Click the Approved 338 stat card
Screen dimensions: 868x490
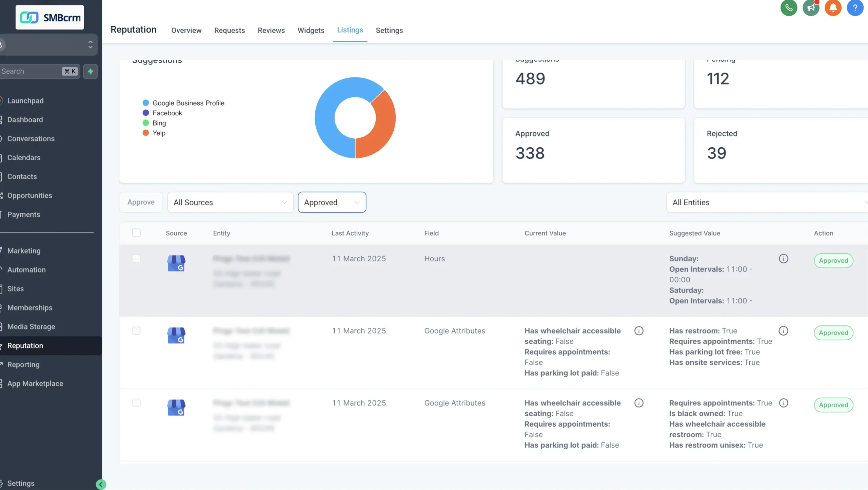(x=593, y=150)
